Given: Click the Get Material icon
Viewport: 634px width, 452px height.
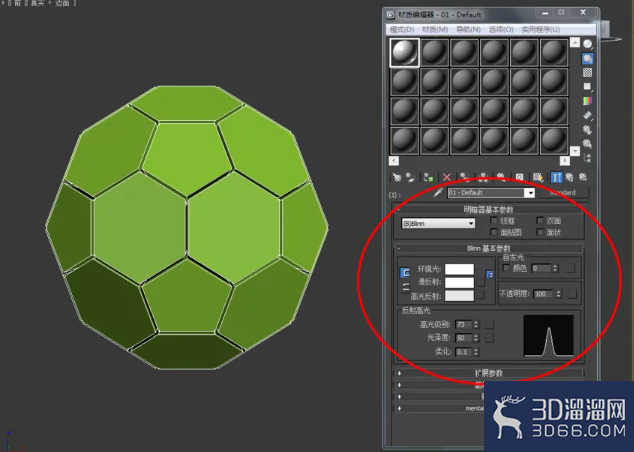Looking at the screenshot, I should coord(397,177).
